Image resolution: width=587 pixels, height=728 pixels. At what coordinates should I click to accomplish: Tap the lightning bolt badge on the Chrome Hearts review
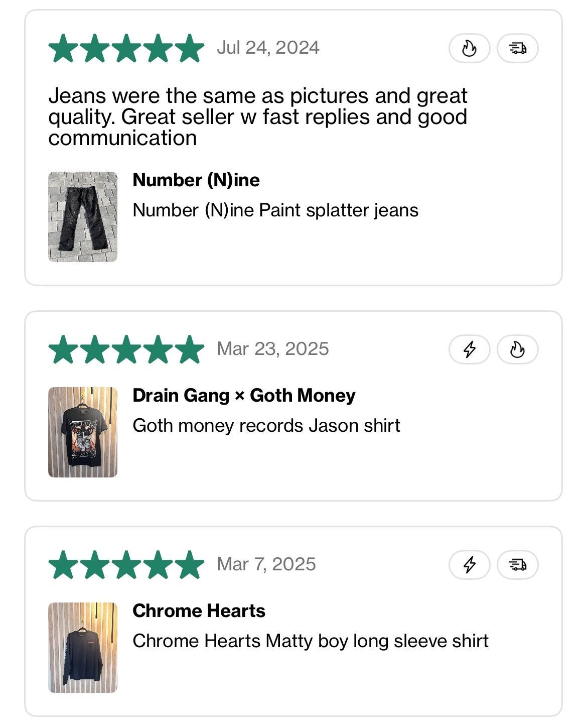click(469, 565)
